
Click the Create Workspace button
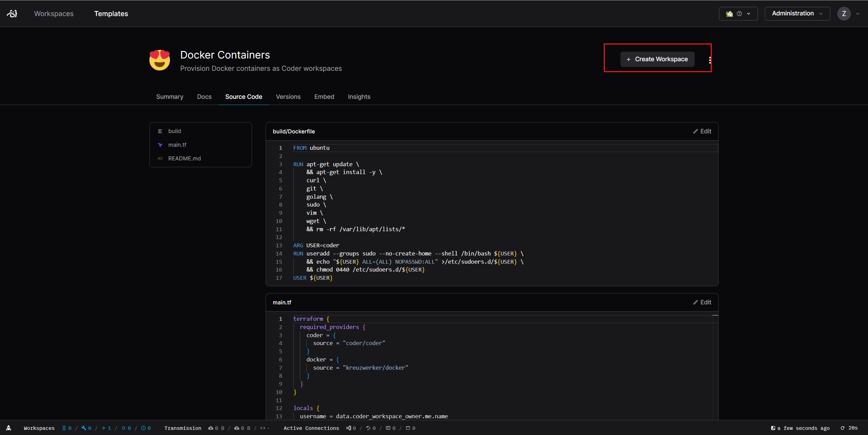point(657,59)
